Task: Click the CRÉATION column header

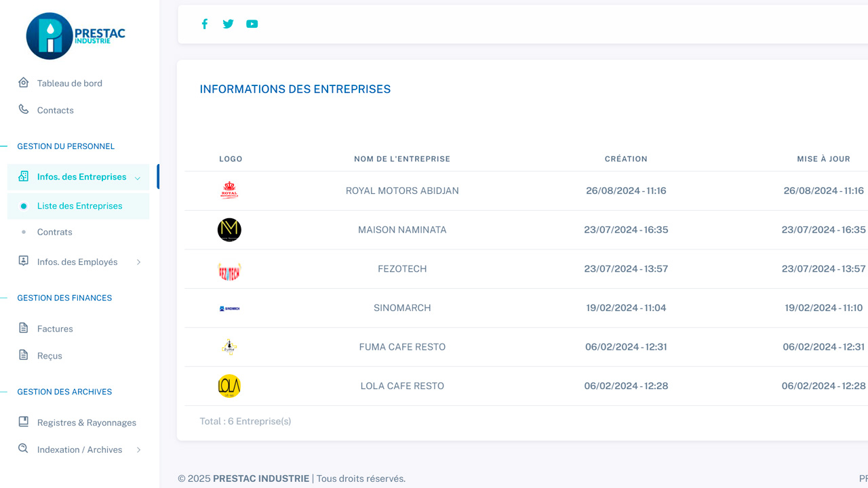Action: click(x=626, y=159)
